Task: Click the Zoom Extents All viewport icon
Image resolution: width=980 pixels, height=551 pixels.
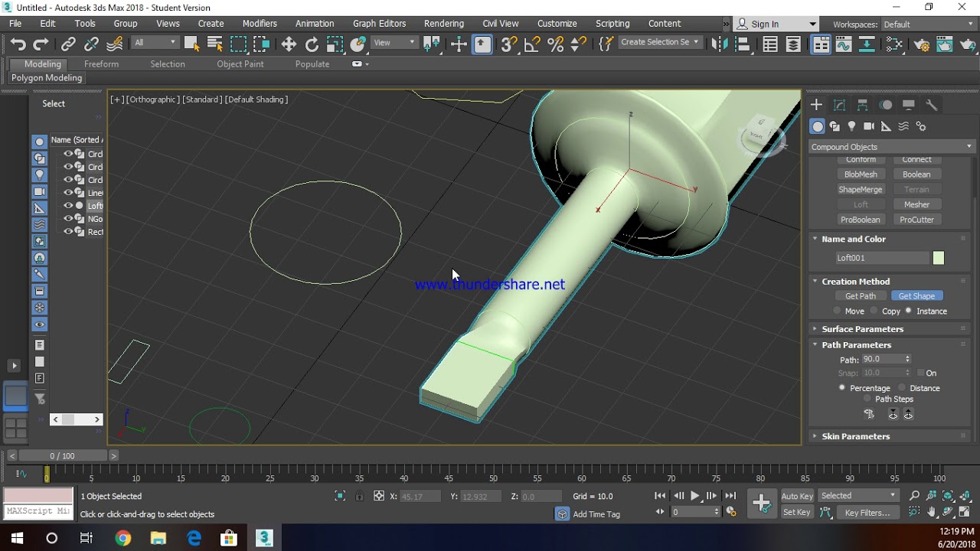Action: pyautogui.click(x=964, y=496)
